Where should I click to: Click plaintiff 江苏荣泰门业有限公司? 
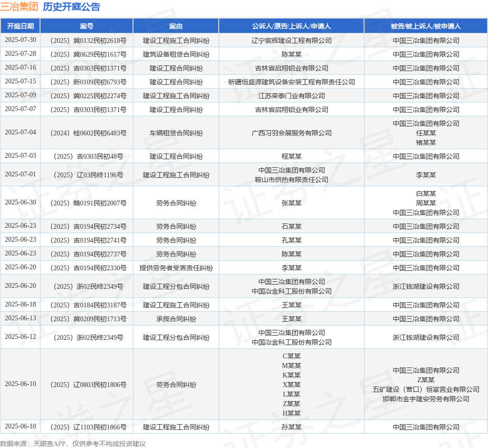292,96
